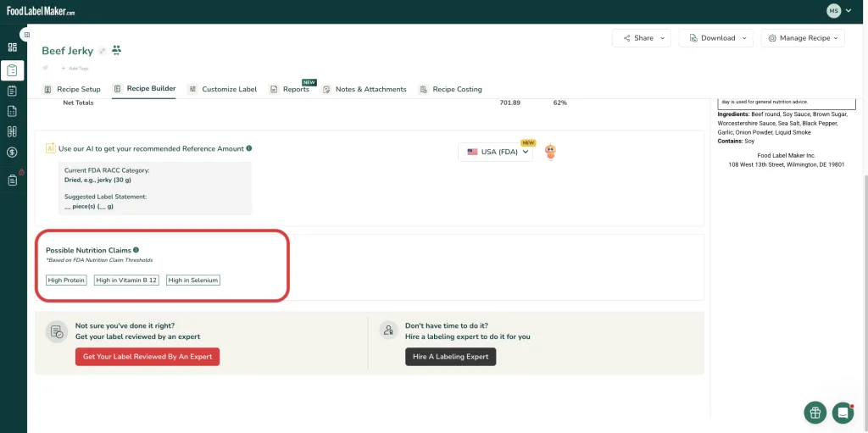Switch to the Recipe Builder tab
This screenshot has height=433, width=868.
point(144,89)
